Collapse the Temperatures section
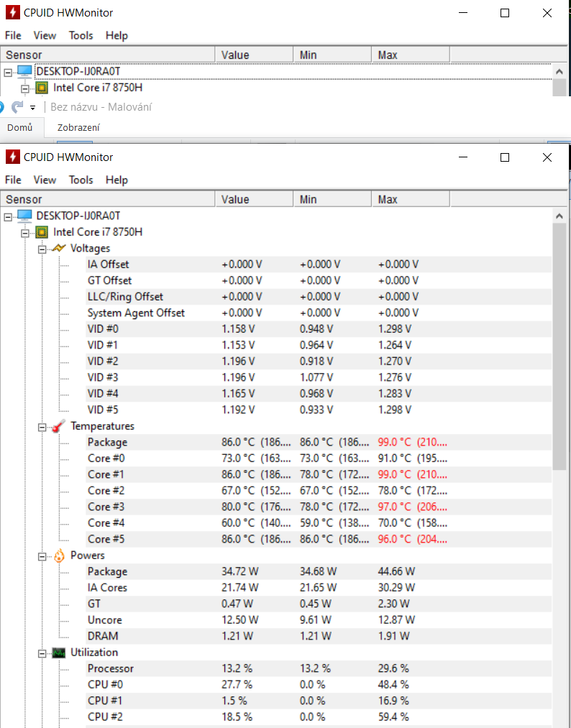Screen dimensions: 571x728 coord(42,427)
